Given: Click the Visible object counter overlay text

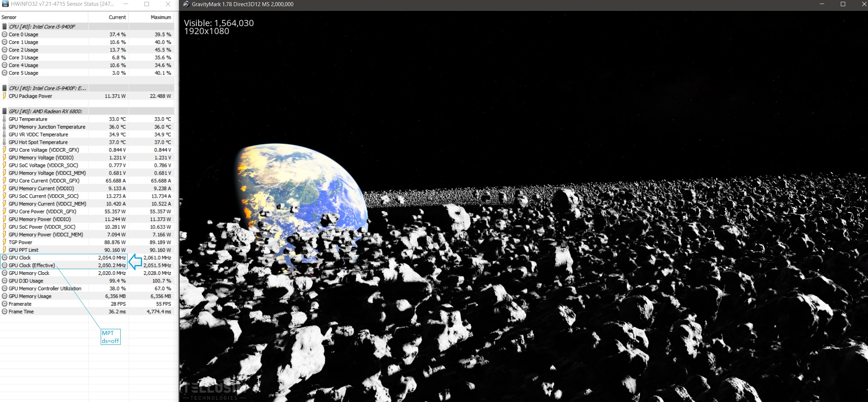Looking at the screenshot, I should tap(218, 23).
